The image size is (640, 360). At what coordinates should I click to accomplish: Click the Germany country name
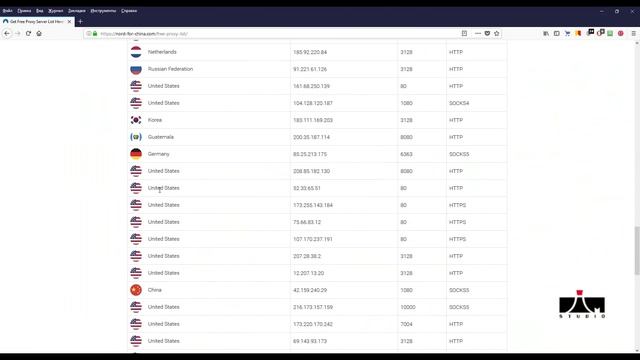(x=158, y=154)
